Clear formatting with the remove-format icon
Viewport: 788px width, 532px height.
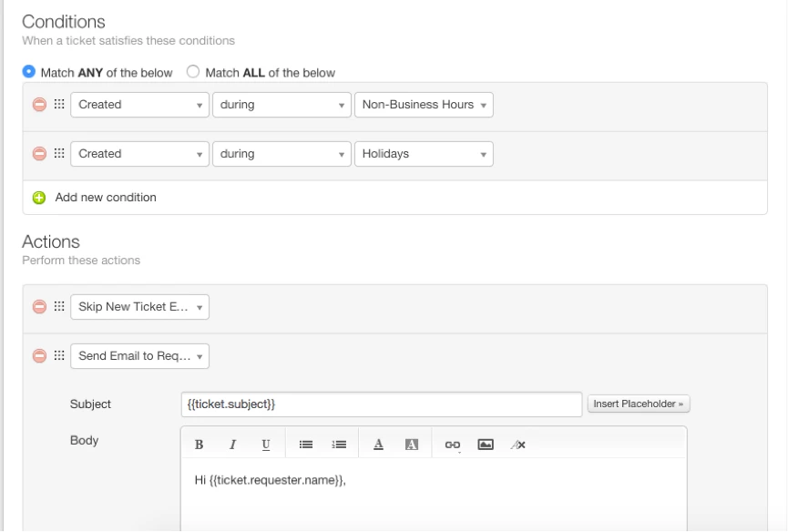[x=520, y=444]
